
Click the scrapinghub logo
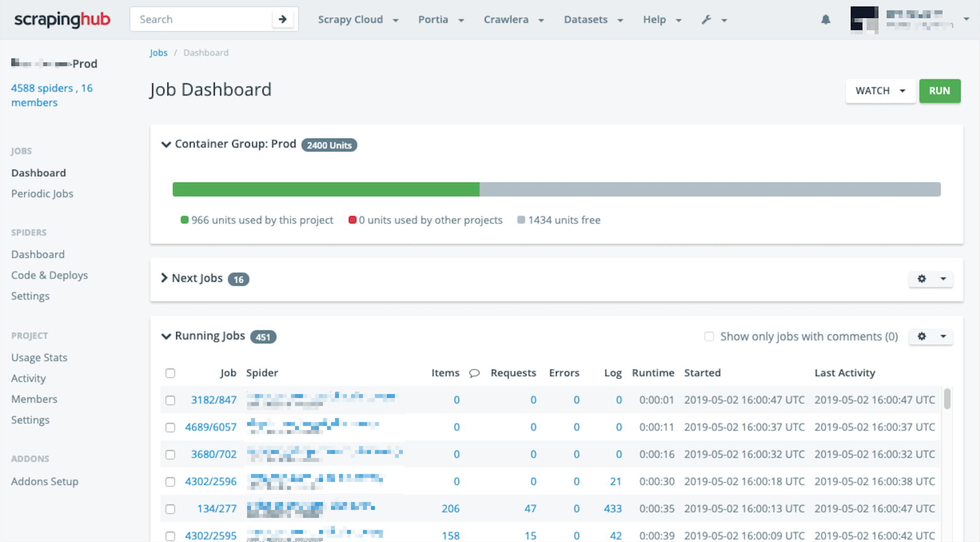[62, 19]
